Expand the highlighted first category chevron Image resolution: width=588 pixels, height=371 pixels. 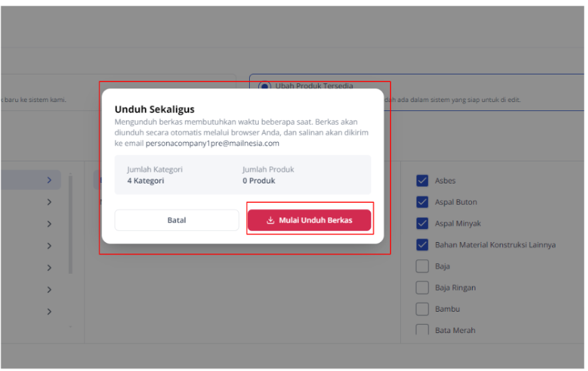pos(49,180)
